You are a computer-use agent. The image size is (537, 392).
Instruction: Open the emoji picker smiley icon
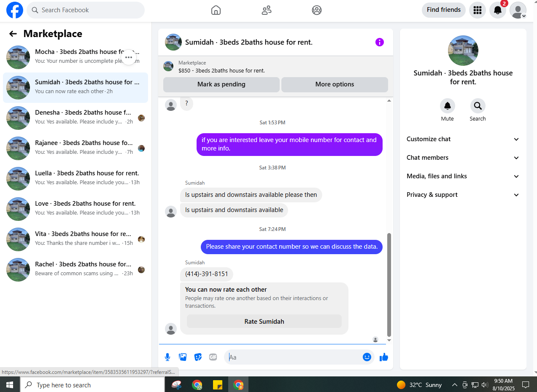pyautogui.click(x=367, y=357)
